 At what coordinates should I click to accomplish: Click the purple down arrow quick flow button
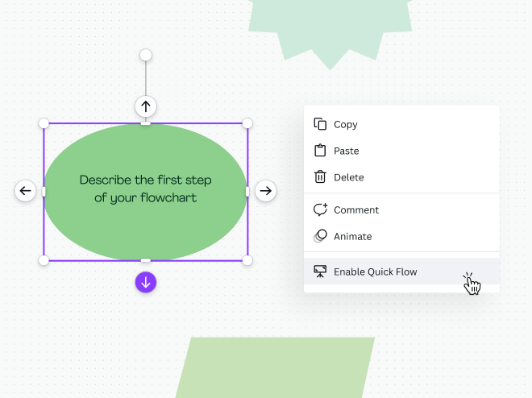[x=146, y=282]
